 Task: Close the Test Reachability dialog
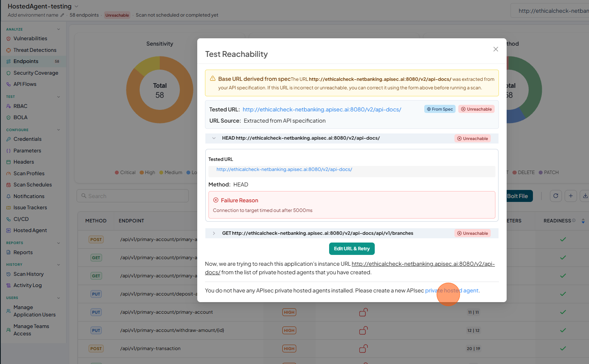click(x=496, y=49)
